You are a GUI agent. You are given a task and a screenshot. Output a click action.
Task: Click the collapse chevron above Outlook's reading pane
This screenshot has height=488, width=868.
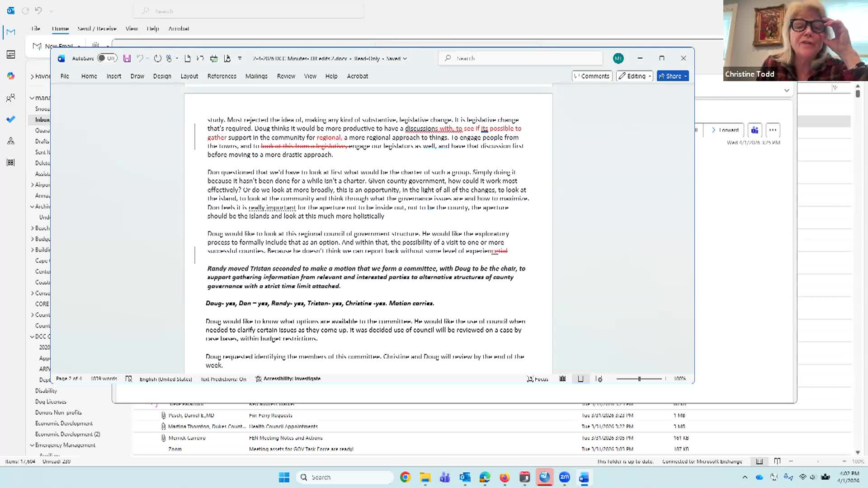pyautogui.click(x=787, y=90)
